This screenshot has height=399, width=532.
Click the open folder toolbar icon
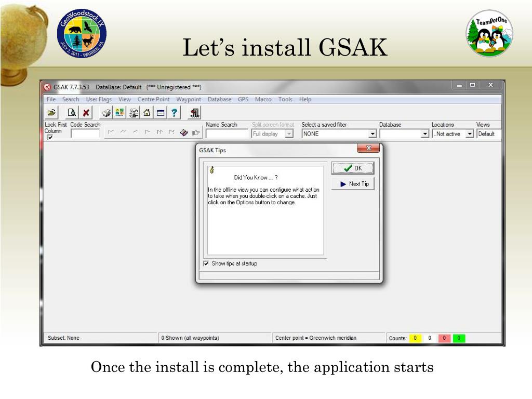click(x=51, y=113)
